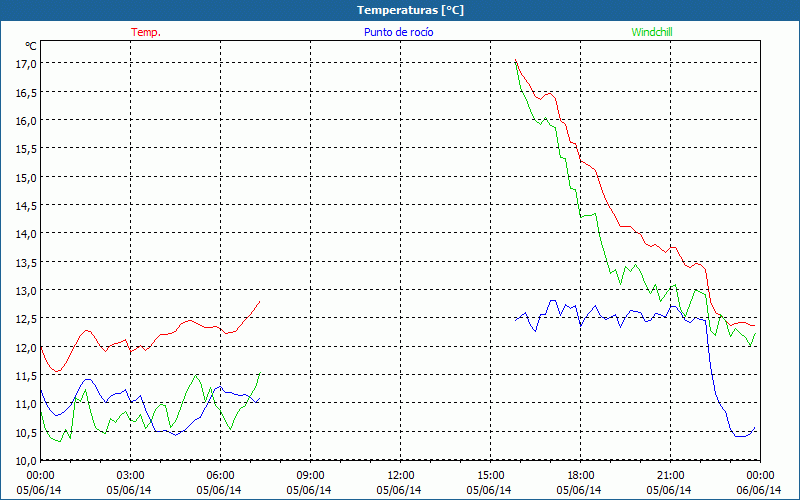Click the 06/06/14 date label

(759, 490)
